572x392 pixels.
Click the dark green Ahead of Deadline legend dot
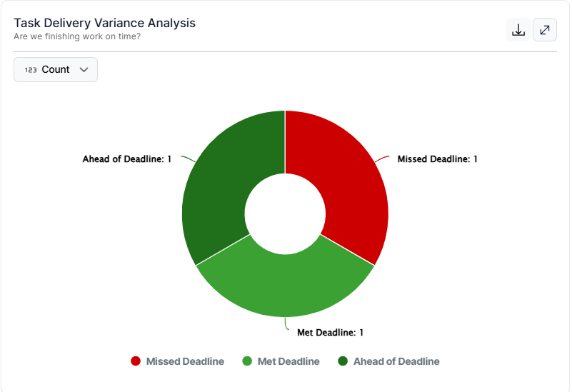pyautogui.click(x=343, y=361)
